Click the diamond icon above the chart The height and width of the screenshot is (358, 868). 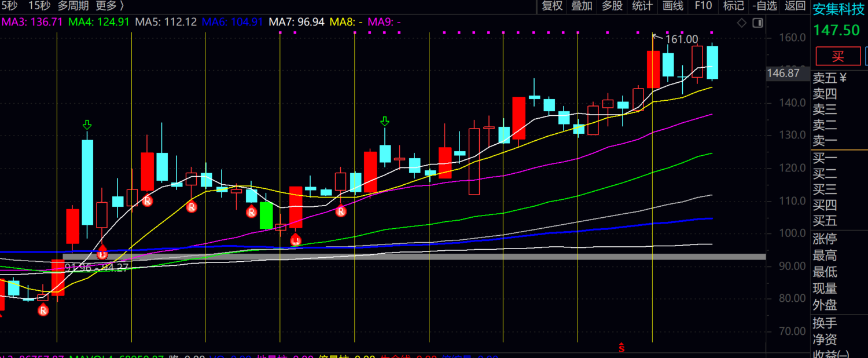pos(741,23)
